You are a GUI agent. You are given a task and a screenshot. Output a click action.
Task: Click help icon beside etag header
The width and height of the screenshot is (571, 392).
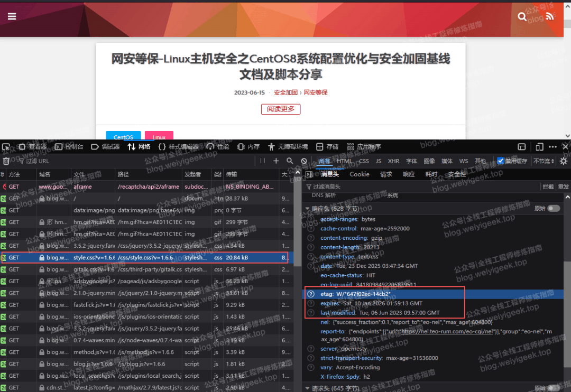pyautogui.click(x=311, y=294)
